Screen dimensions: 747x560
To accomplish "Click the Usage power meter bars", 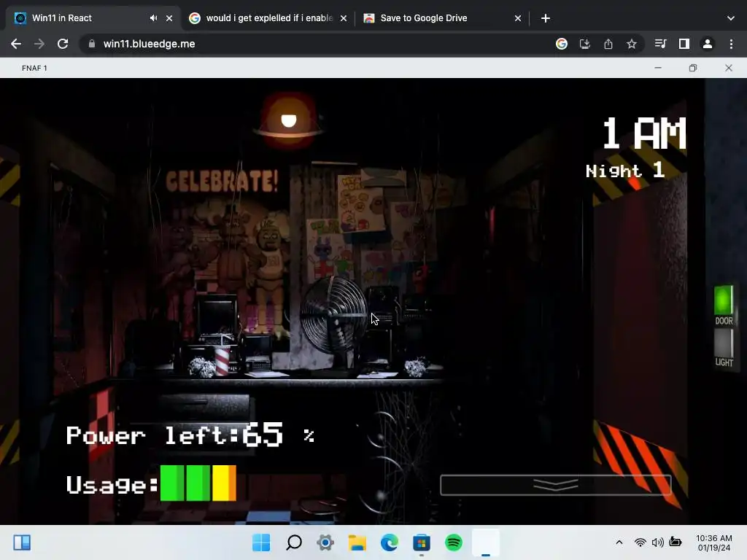I will point(198,483).
